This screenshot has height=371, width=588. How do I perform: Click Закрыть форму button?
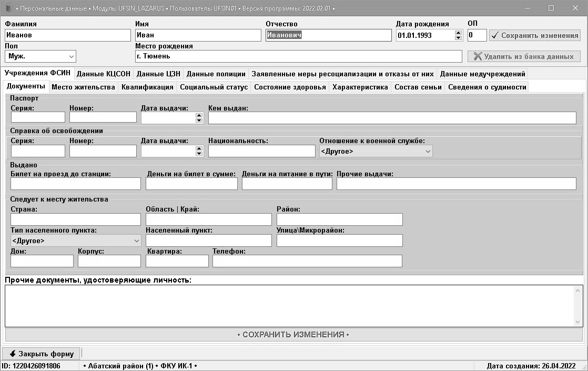pyautogui.click(x=41, y=354)
